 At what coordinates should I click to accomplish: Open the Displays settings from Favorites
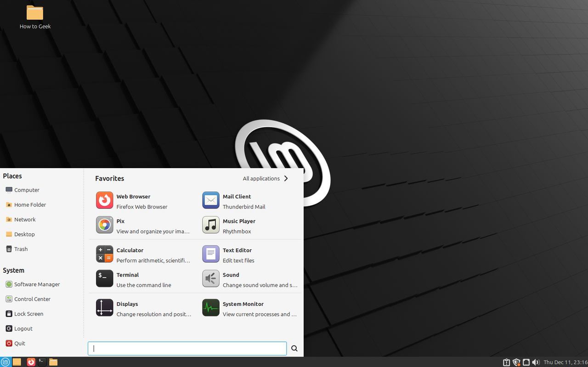(x=127, y=308)
